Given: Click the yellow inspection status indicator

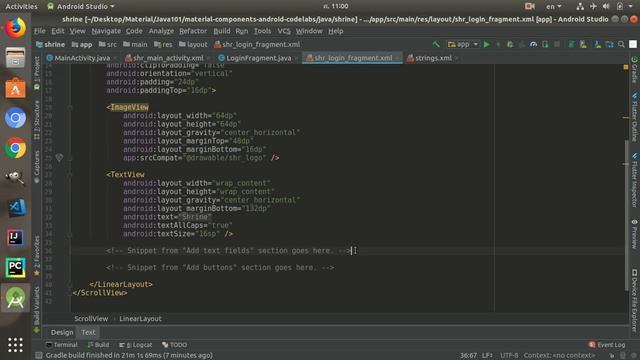Looking at the screenshot, I should pos(626,67).
